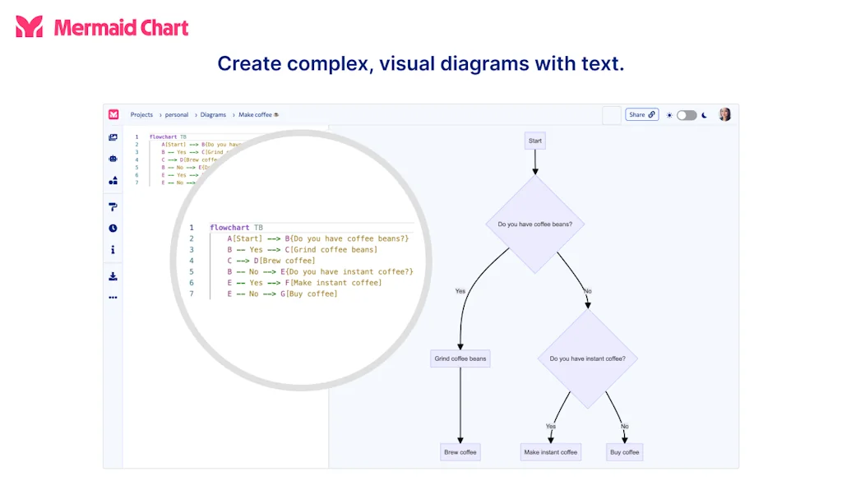Open the paint roller theme icon
Screen dimensions: 842x504
pos(113,206)
